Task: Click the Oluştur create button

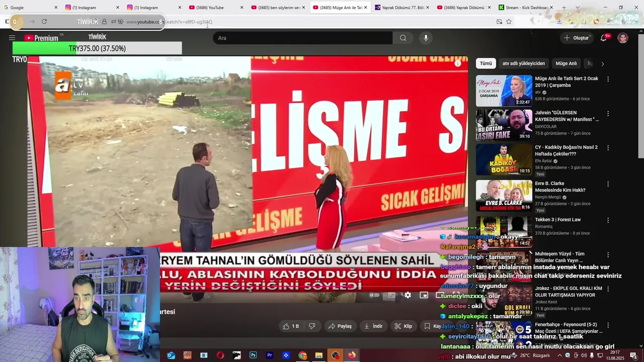Action: 576,38
